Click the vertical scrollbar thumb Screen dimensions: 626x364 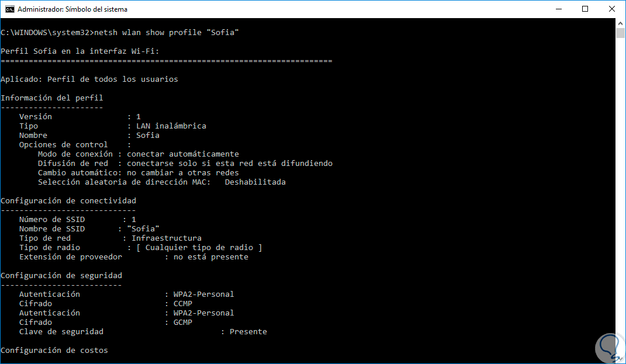(621, 33)
